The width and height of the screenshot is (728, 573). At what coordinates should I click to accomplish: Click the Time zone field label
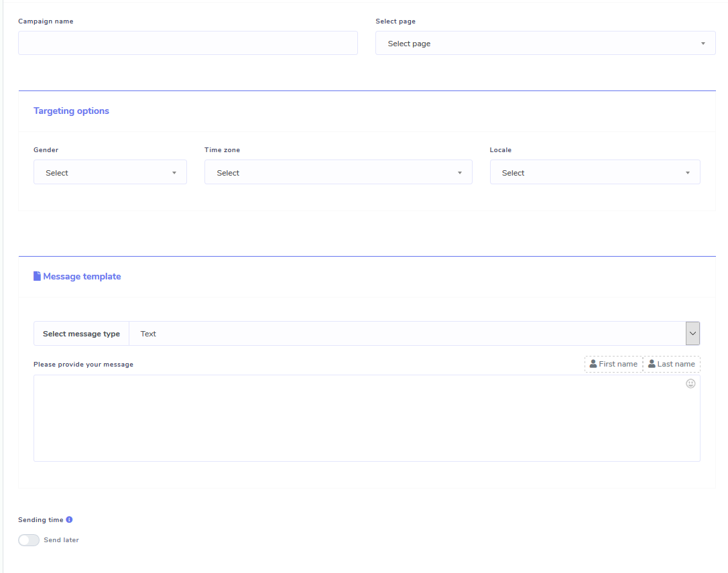pyautogui.click(x=223, y=150)
